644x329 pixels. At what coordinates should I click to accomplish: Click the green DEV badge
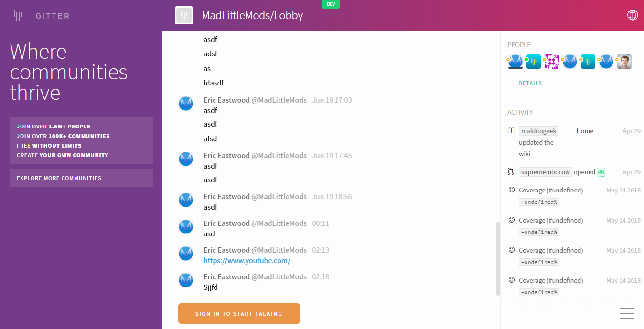pos(331,4)
